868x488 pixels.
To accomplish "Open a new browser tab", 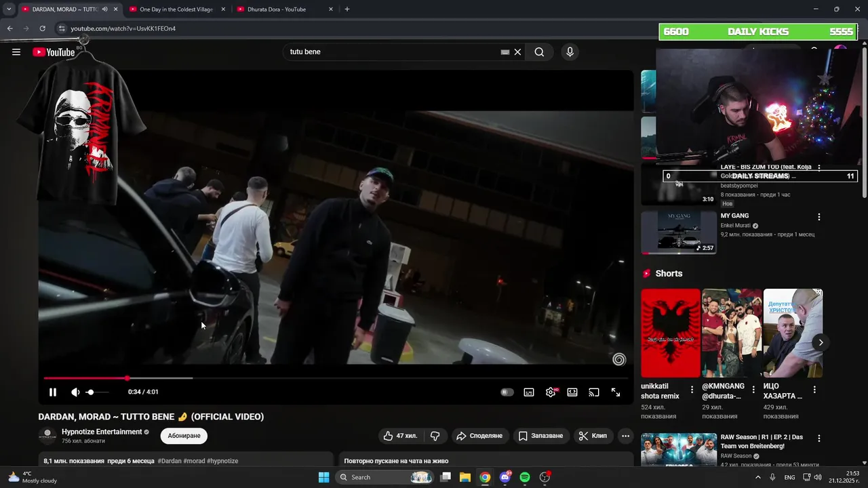I will [x=347, y=9].
